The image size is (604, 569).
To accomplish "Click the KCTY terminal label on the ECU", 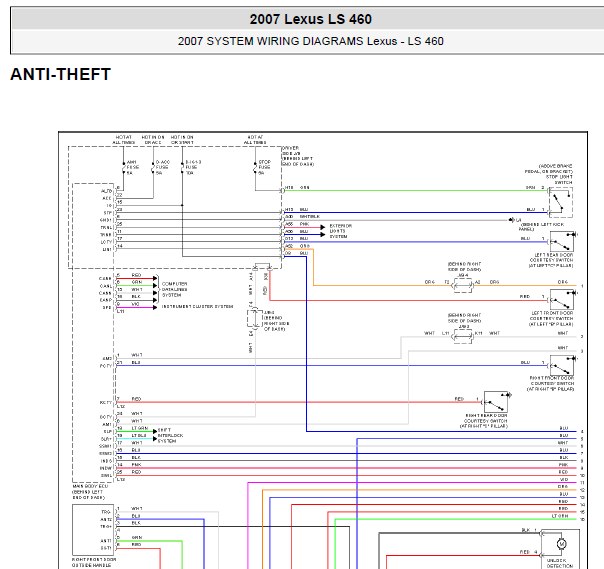I will pos(106,403).
